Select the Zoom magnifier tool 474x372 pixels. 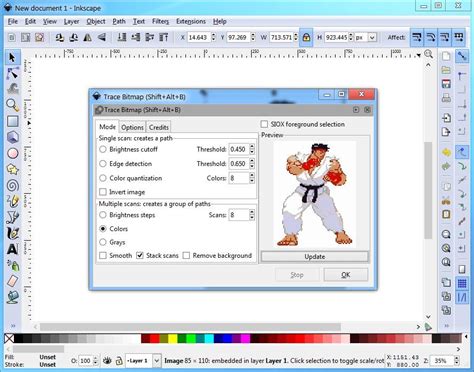(12, 105)
